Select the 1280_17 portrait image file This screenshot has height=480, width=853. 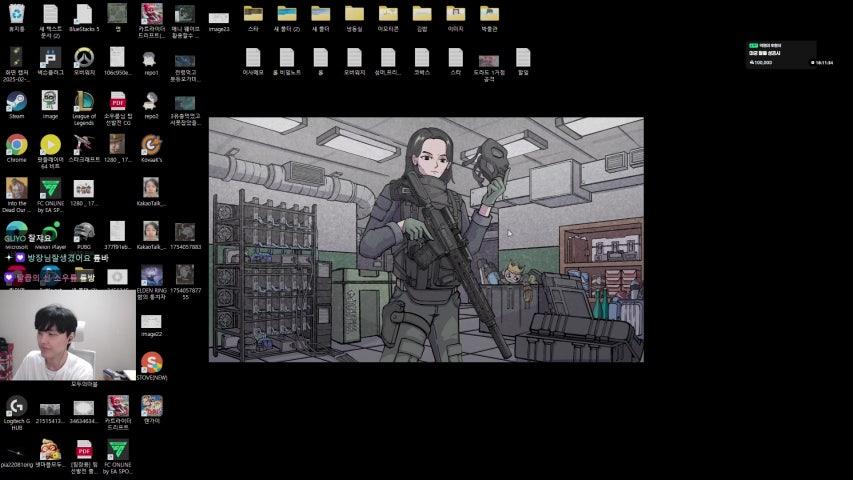click(x=118, y=149)
